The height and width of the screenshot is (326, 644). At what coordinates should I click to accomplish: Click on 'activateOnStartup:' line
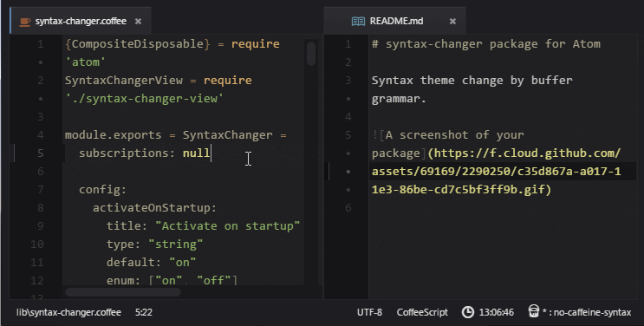coord(154,207)
